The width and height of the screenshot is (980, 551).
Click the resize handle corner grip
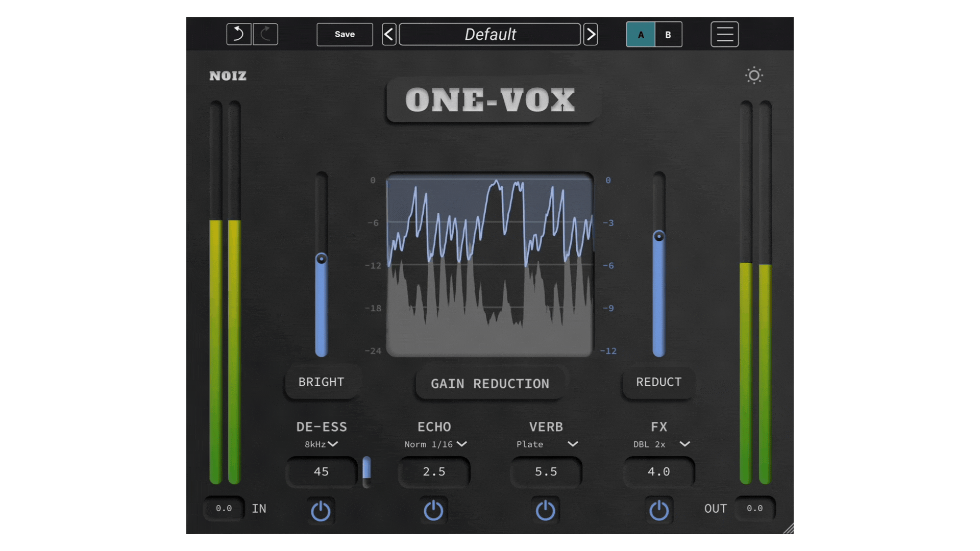(789, 529)
